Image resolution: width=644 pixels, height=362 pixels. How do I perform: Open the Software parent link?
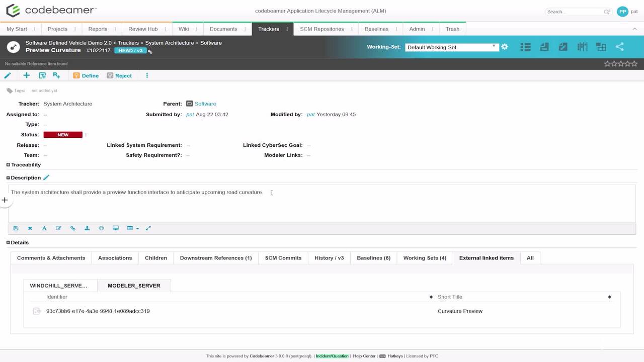(205, 104)
